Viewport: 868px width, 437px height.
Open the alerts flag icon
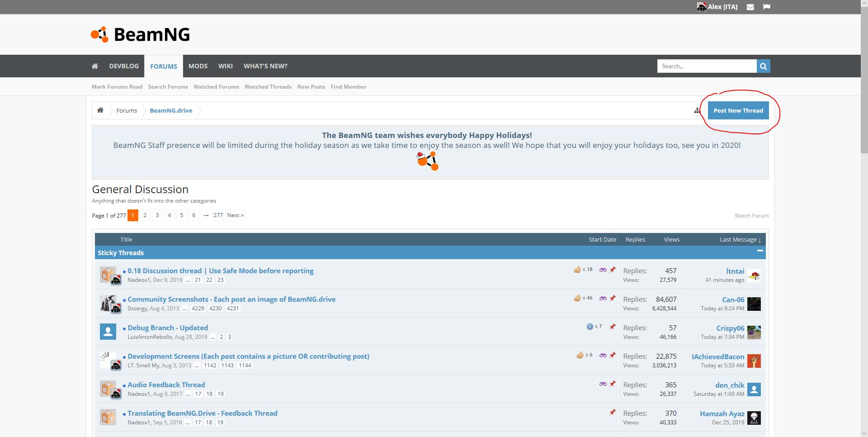click(x=767, y=7)
